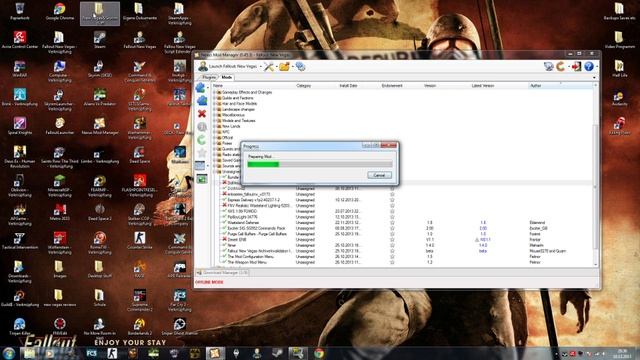Select the FalloutLauncher desktop icon

coord(60,126)
